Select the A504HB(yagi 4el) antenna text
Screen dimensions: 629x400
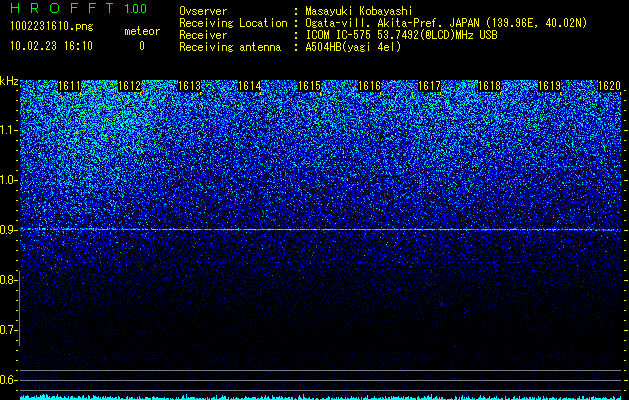coord(353,47)
